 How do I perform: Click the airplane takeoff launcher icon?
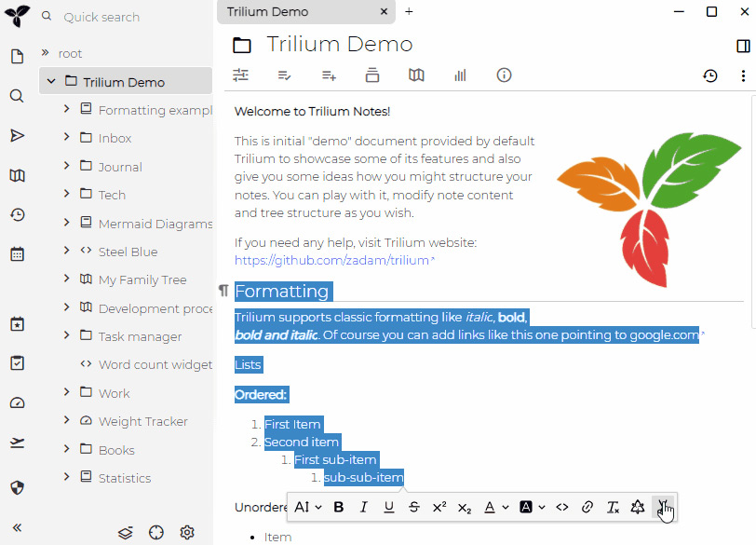click(18, 443)
